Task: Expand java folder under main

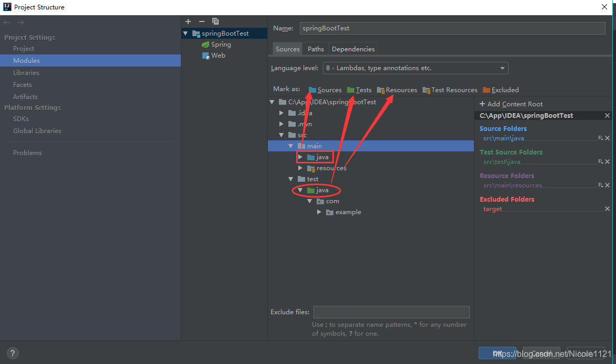Action: (x=300, y=157)
